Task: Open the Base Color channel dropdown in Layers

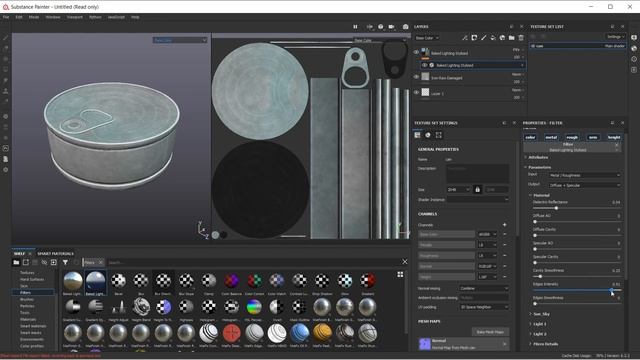Action: pos(427,38)
